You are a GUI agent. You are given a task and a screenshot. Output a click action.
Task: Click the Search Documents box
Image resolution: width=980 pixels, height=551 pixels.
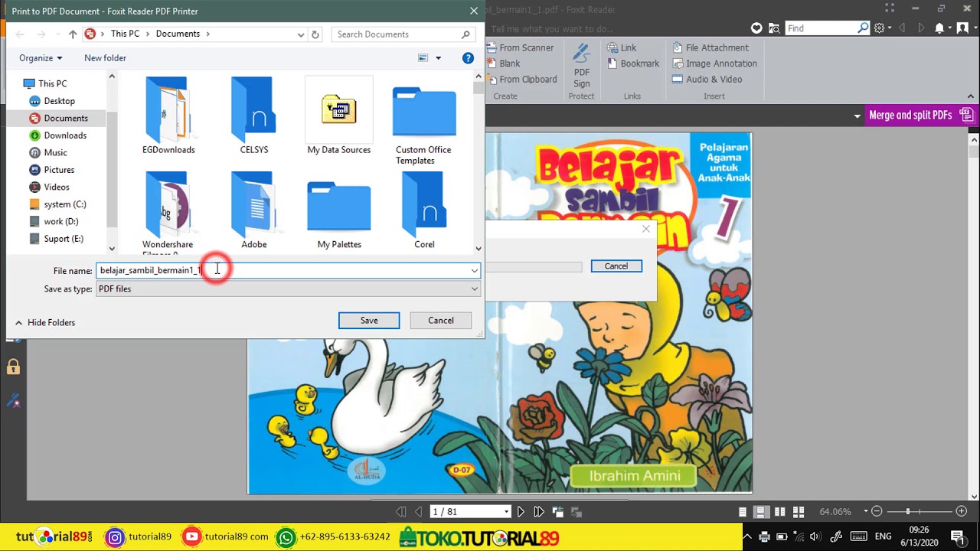coord(403,34)
